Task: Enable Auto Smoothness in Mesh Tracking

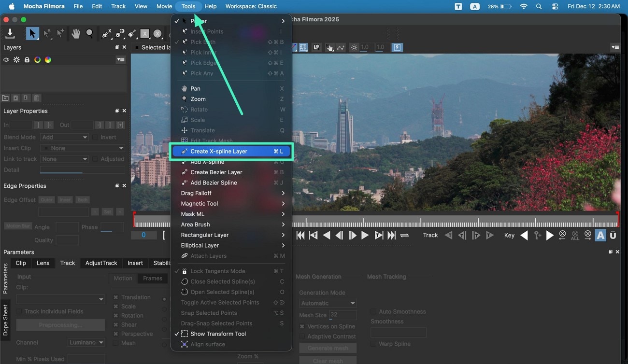Action: pos(373,311)
